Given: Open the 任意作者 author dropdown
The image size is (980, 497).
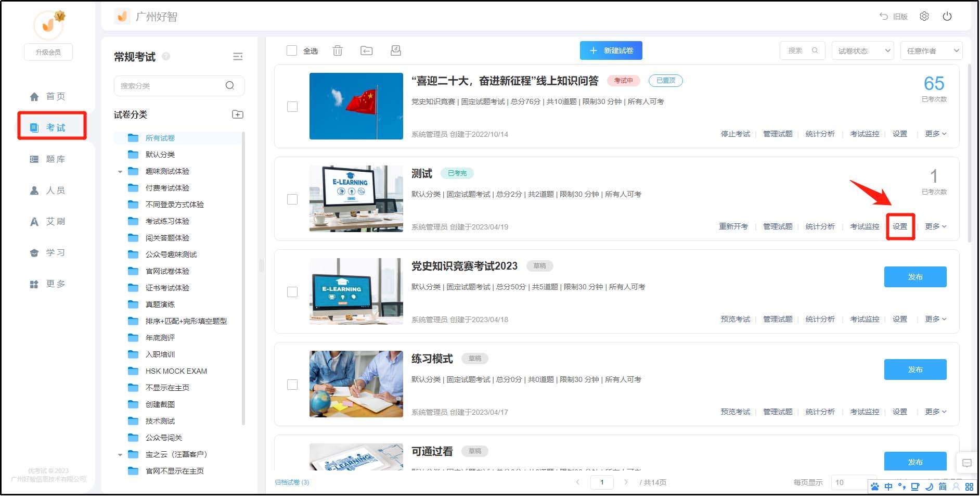Looking at the screenshot, I should coord(931,51).
